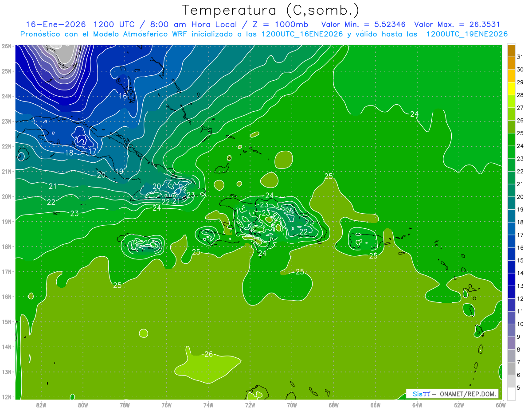Click the colorbar label 5
The width and height of the screenshot is (532, 411).
[519, 388]
